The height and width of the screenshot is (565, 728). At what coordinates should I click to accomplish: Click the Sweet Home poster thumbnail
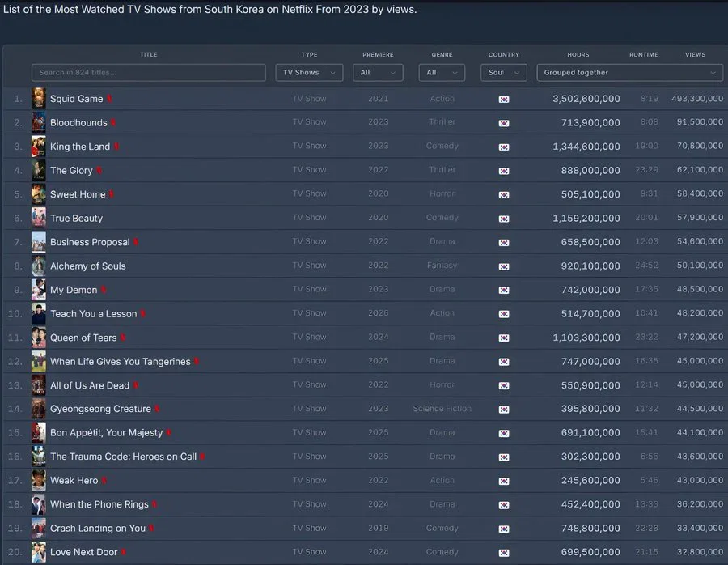tap(39, 194)
